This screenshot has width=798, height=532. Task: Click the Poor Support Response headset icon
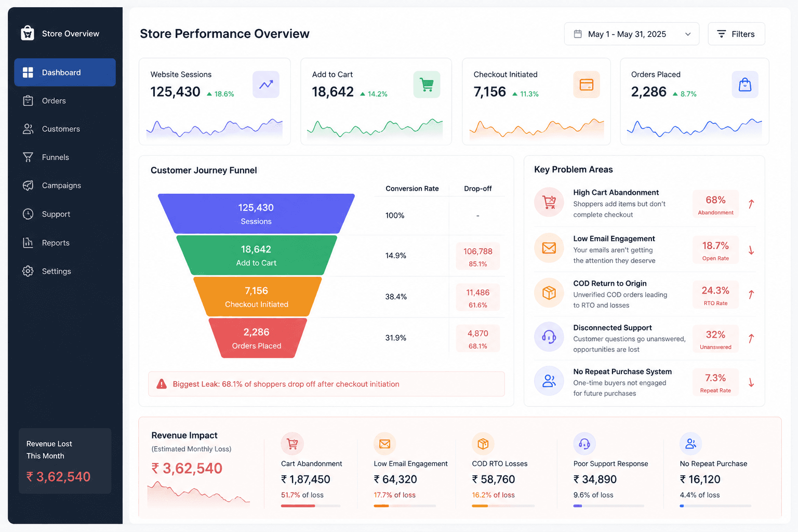click(584, 444)
